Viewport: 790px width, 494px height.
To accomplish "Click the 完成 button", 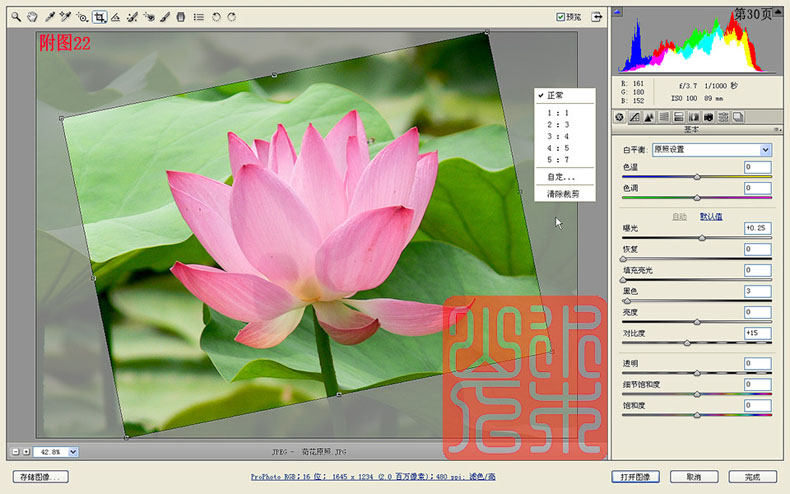I will 753,477.
